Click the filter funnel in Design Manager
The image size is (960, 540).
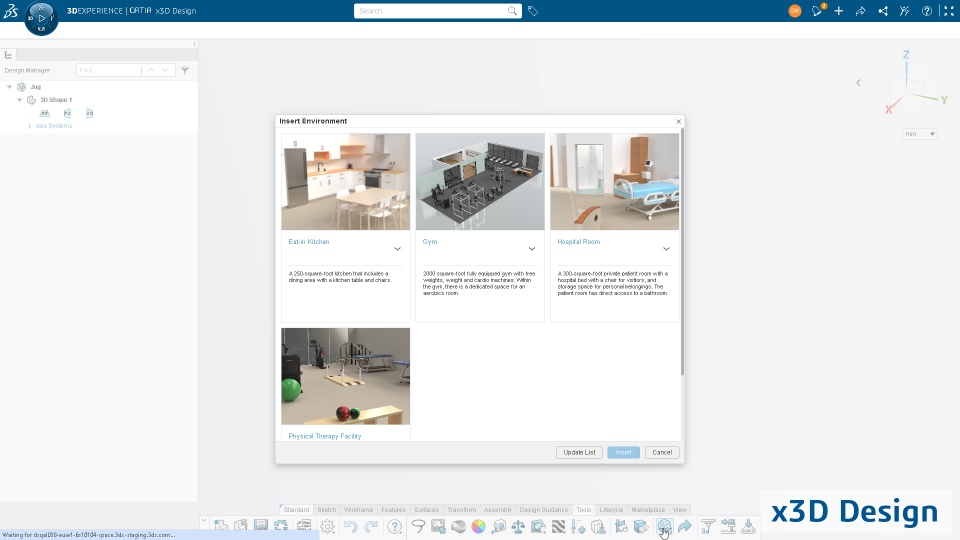click(185, 70)
